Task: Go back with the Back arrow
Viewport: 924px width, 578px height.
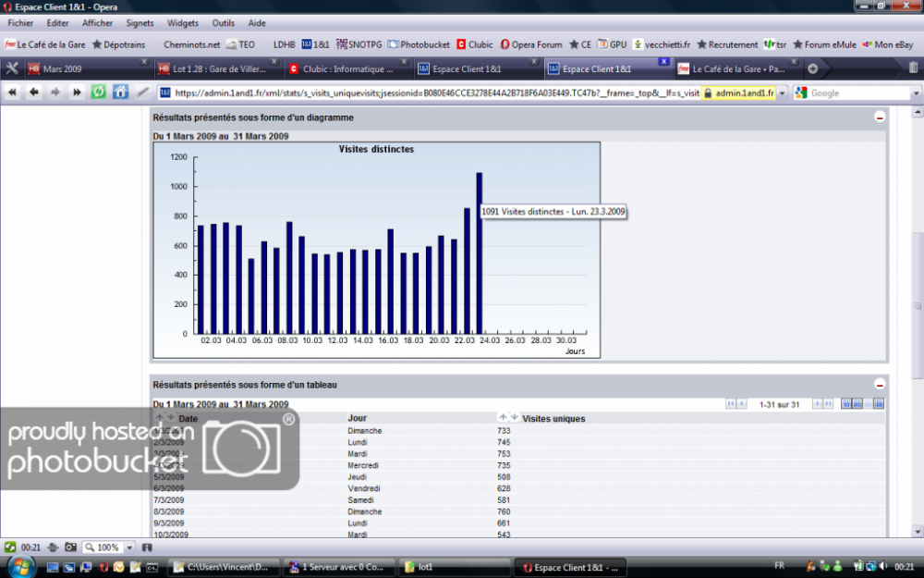Action: tap(33, 92)
